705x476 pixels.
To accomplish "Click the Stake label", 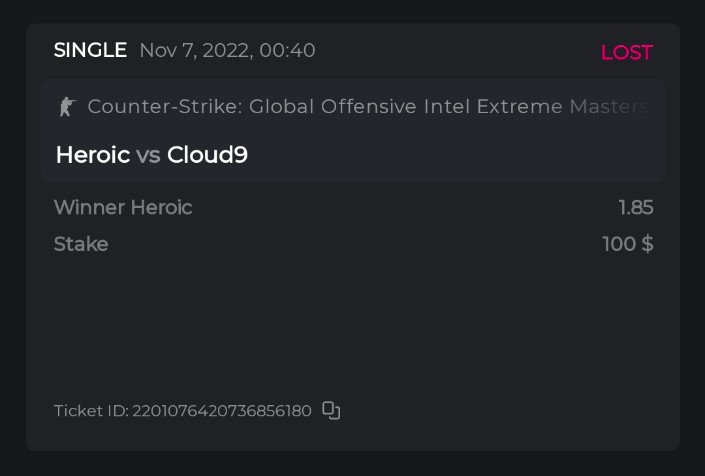I will point(80,244).
